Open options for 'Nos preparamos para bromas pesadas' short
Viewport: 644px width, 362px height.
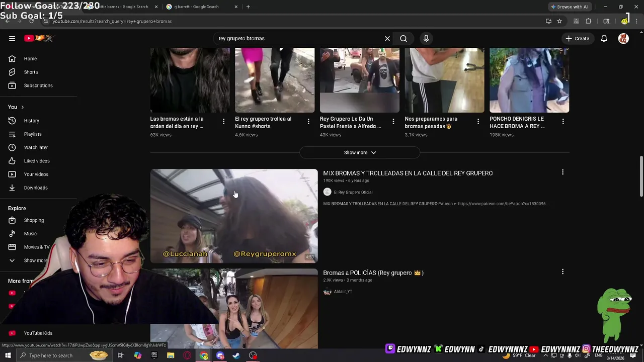478,121
